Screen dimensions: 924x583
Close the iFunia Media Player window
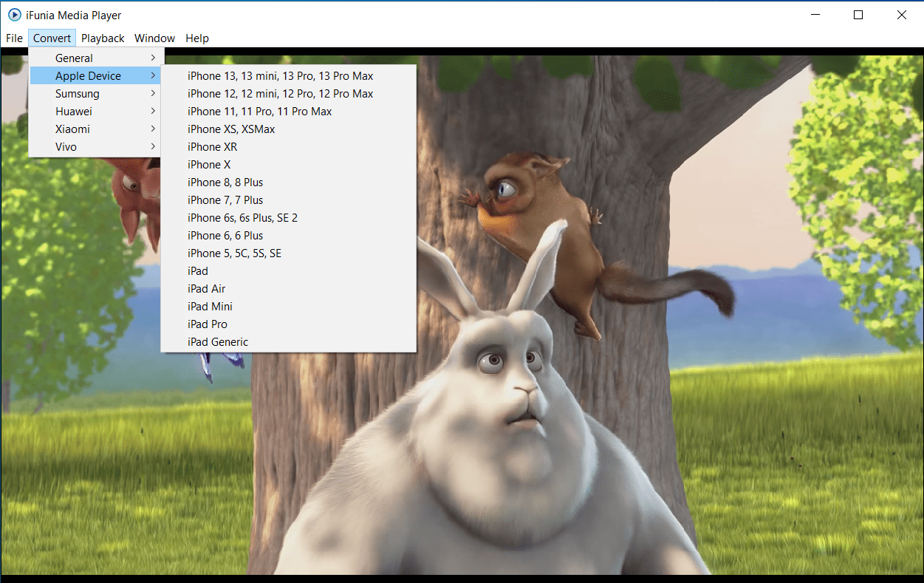(x=902, y=15)
